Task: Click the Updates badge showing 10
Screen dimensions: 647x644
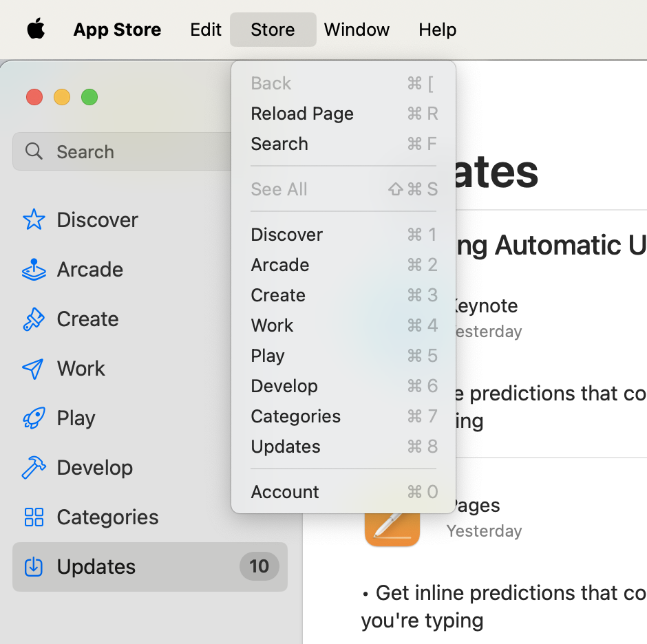Action: click(x=259, y=566)
